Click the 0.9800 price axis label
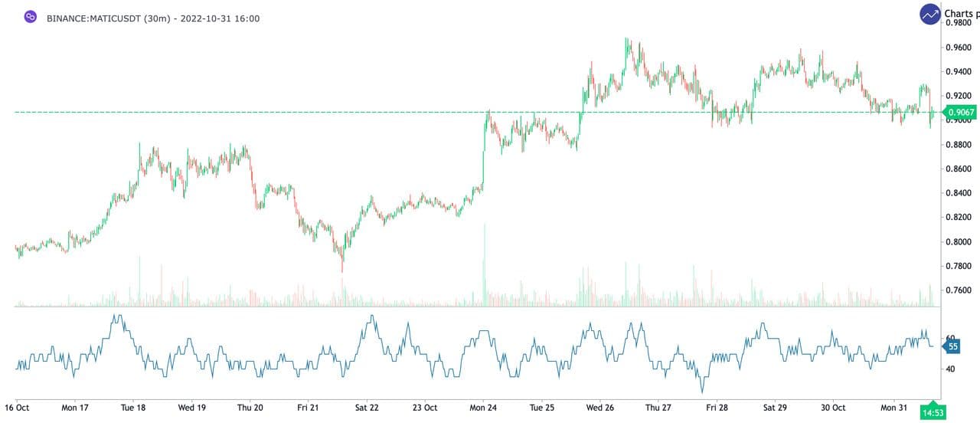Screen dimensions: 980x423 click(960, 23)
